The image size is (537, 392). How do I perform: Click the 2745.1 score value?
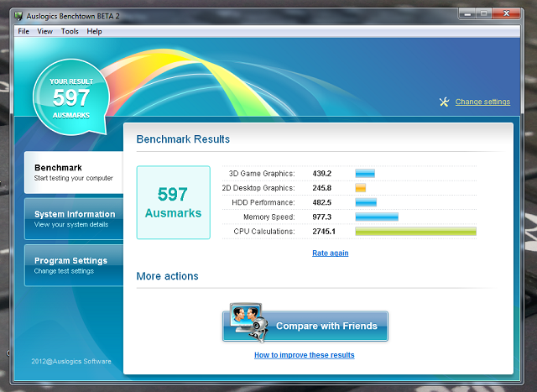(324, 232)
